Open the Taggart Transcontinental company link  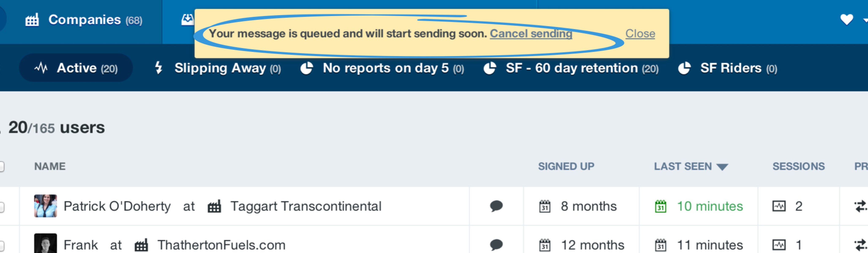pyautogui.click(x=305, y=206)
